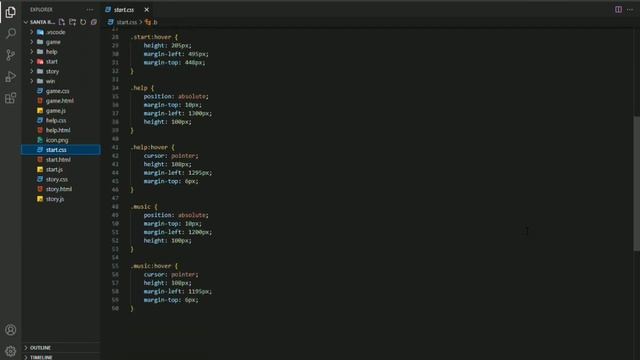The width and height of the screenshot is (640, 360).
Task: Select start.css in the explorer
Action: coord(61,149)
